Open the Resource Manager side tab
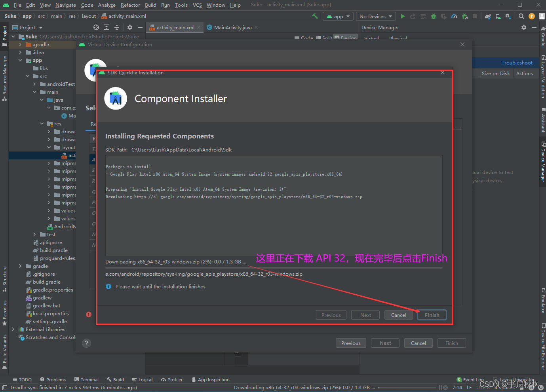 5,78
